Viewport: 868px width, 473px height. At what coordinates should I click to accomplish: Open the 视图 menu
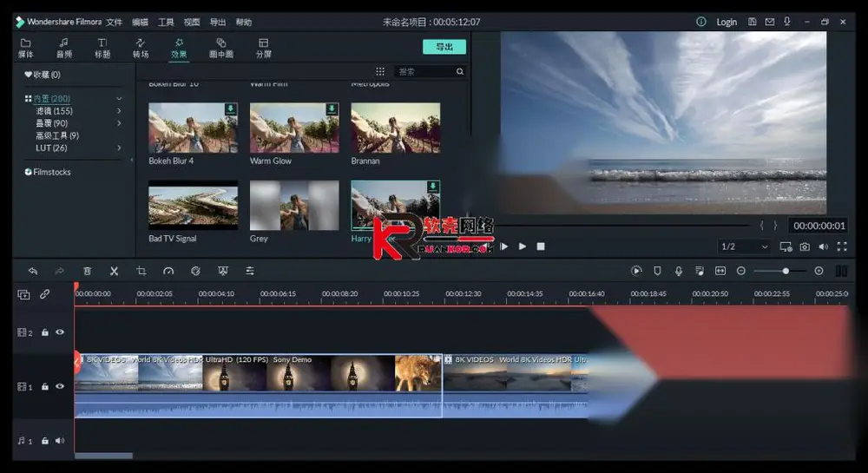192,22
